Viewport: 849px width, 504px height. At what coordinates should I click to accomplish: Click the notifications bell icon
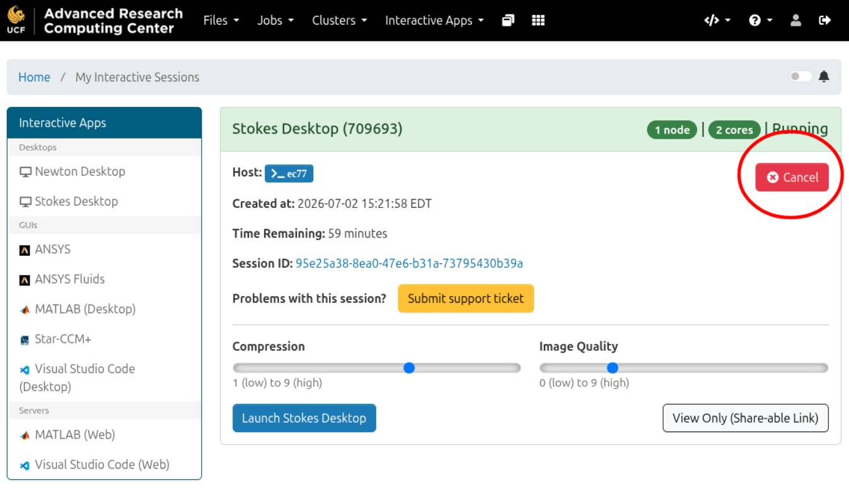[824, 77]
